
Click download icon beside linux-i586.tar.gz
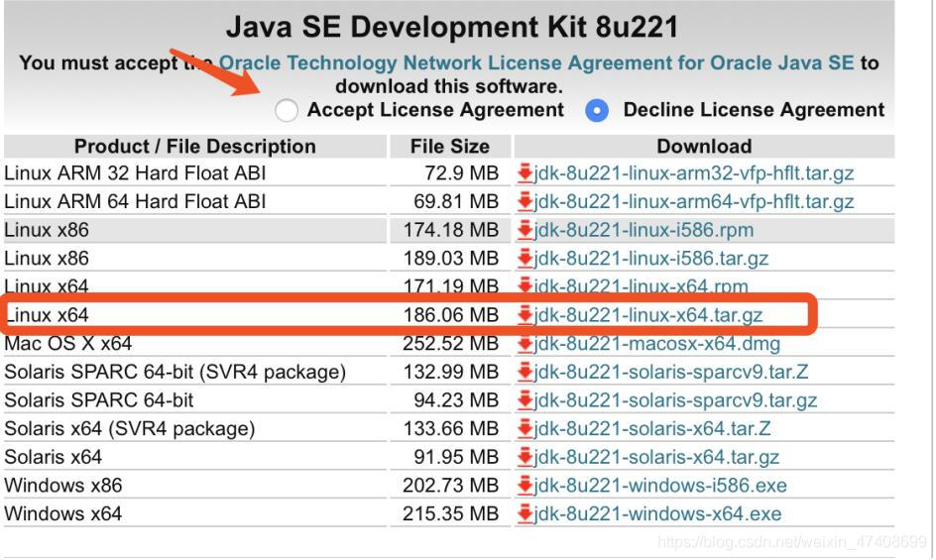[x=525, y=259]
